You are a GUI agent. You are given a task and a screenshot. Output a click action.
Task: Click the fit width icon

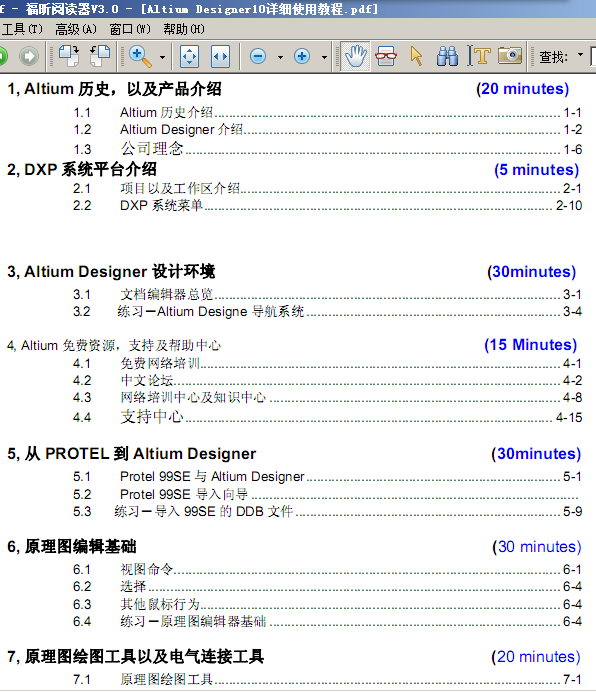click(220, 56)
